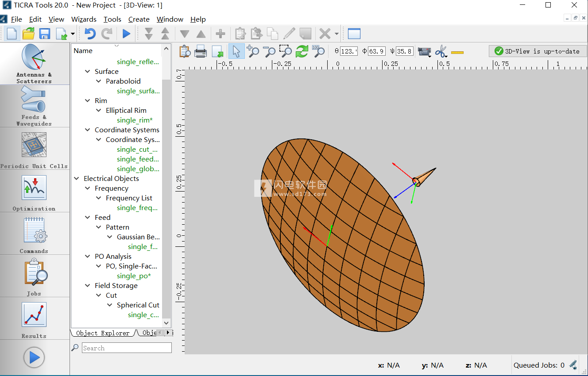Open the Commands sidebar panel
The height and width of the screenshot is (376, 588).
point(35,234)
